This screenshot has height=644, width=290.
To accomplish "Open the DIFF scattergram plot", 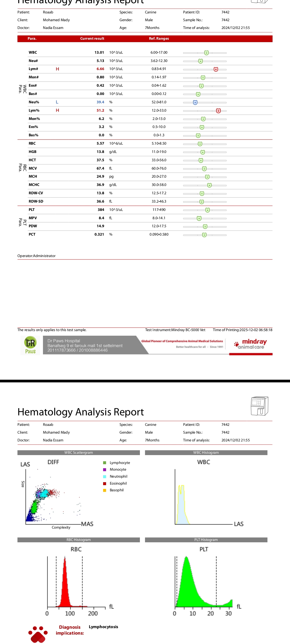I will pyautogui.click(x=51, y=499).
